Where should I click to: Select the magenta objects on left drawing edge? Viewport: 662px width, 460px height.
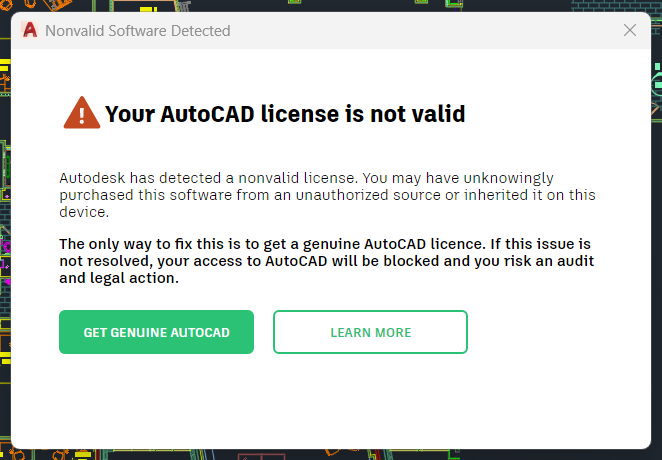[x=5, y=260]
